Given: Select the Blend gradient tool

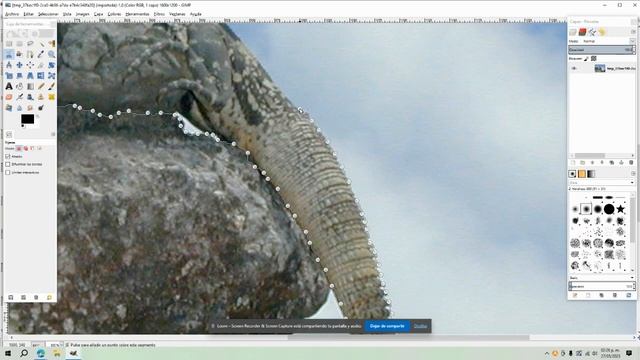Looking at the screenshot, I should (30, 86).
